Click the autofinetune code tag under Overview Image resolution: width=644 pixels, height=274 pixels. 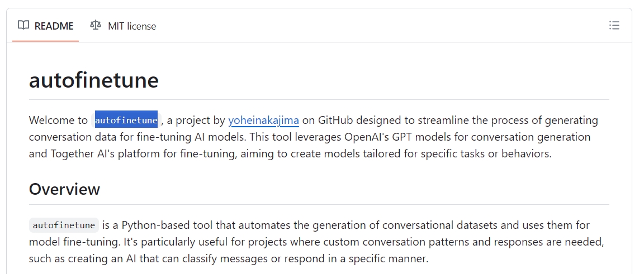pyautogui.click(x=64, y=225)
